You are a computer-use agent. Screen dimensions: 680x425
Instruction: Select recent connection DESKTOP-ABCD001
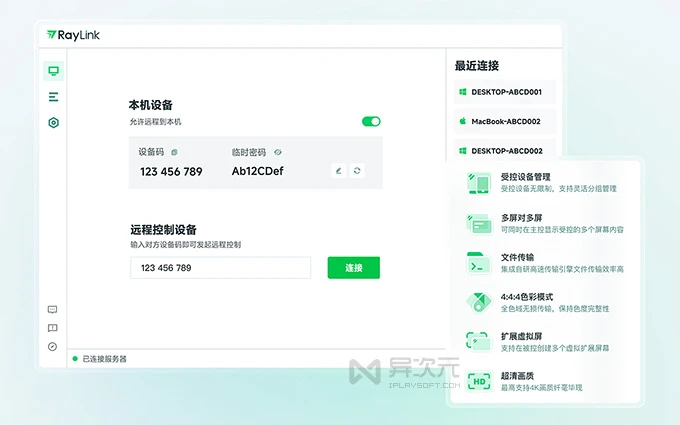click(x=505, y=92)
